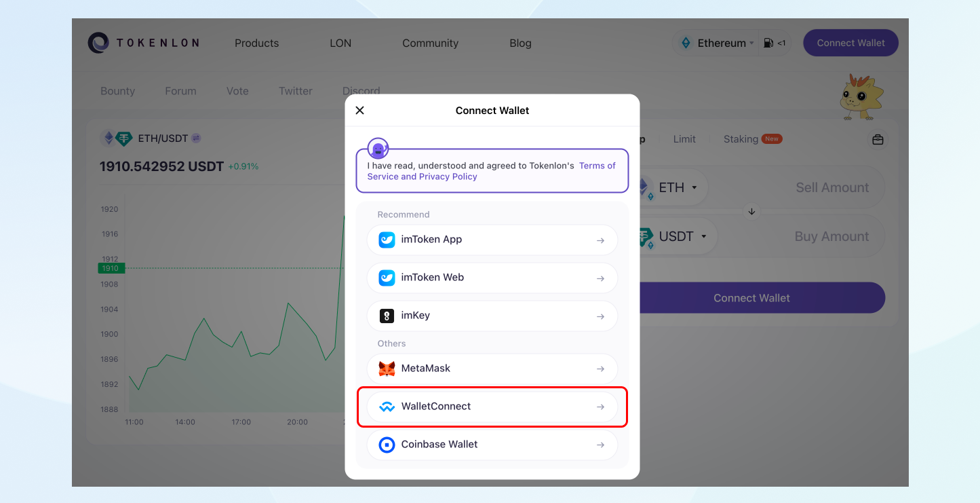Click the swap direction down arrow
980x503 pixels.
(x=751, y=212)
